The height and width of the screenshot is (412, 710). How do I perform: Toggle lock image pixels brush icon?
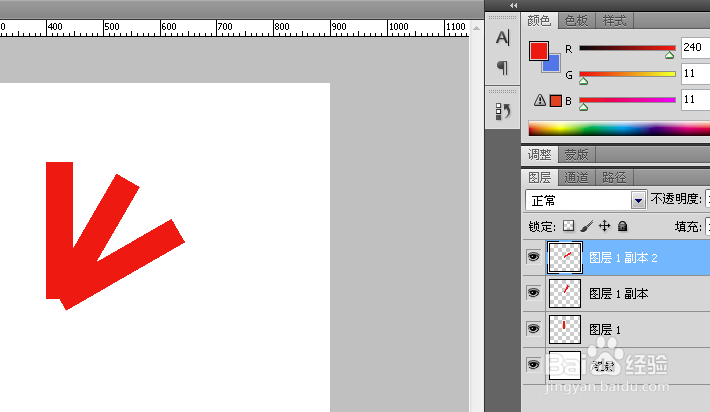[x=586, y=225]
